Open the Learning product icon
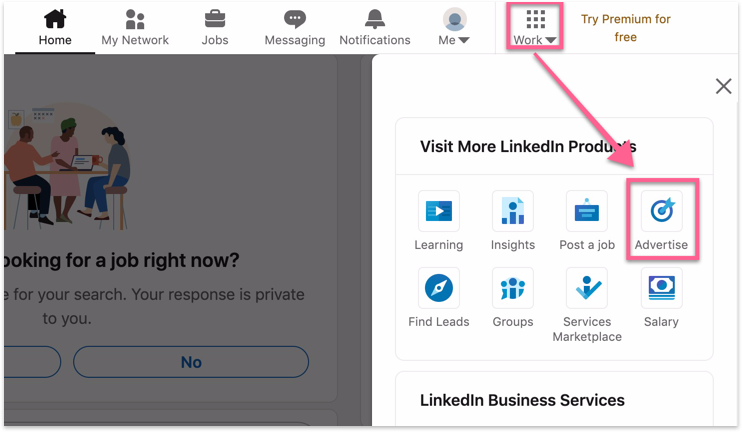The width and height of the screenshot is (742, 432). pyautogui.click(x=439, y=211)
